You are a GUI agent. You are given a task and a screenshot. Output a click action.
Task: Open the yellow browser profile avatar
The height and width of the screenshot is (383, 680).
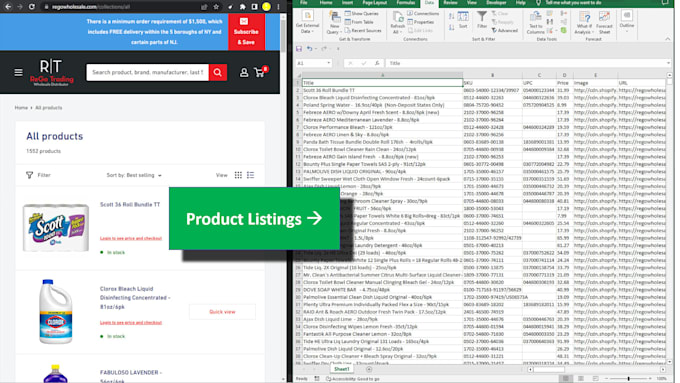[x=266, y=7]
